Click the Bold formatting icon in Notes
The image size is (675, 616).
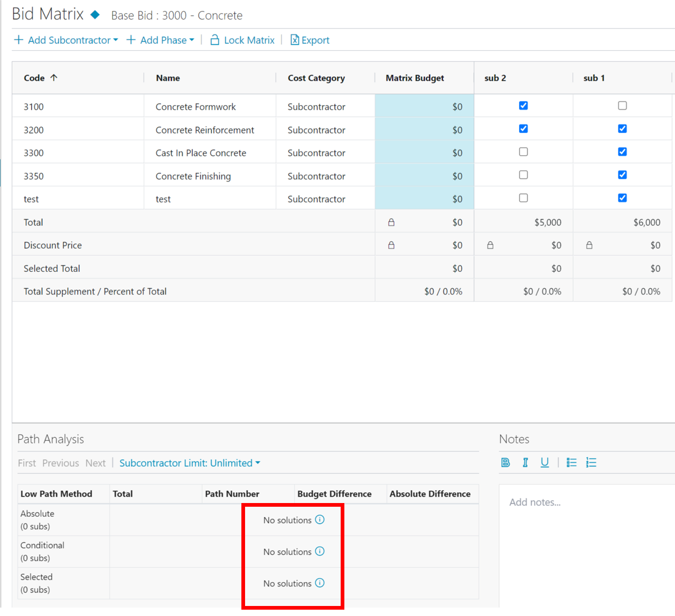coord(505,463)
